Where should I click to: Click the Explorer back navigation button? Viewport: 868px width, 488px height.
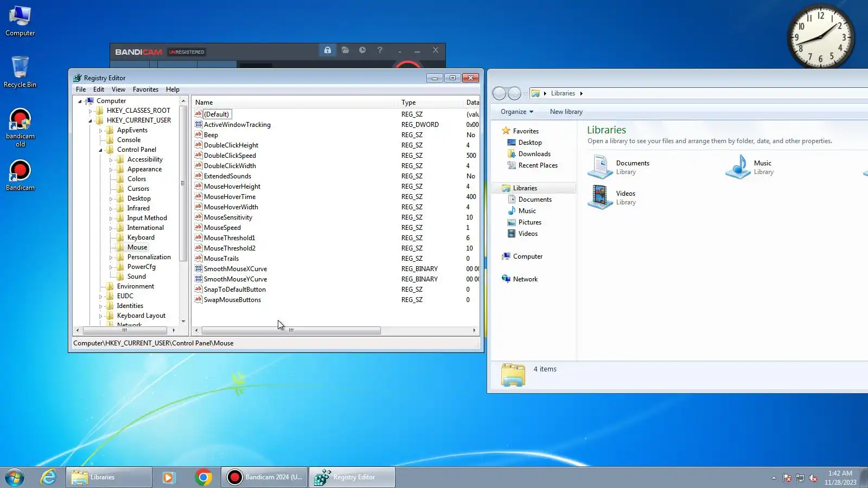500,93
